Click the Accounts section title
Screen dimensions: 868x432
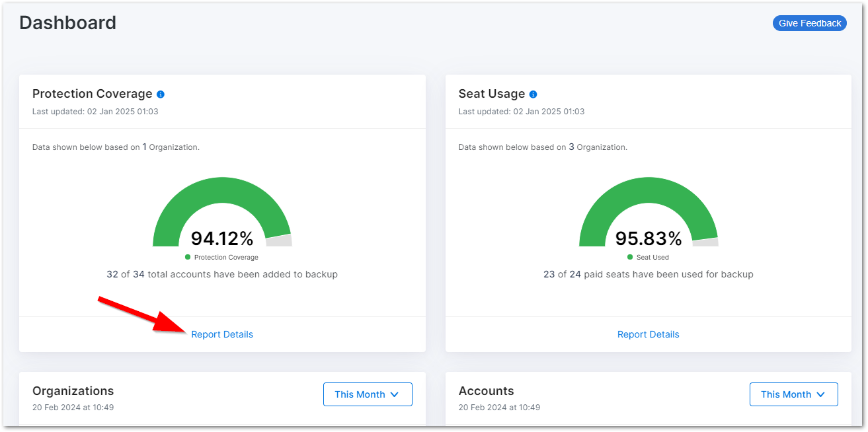pyautogui.click(x=487, y=391)
